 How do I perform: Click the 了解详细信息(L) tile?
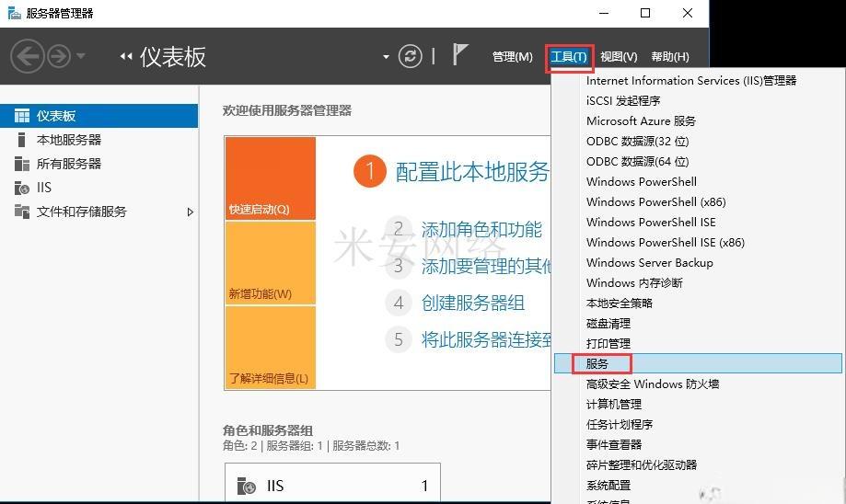(271, 347)
